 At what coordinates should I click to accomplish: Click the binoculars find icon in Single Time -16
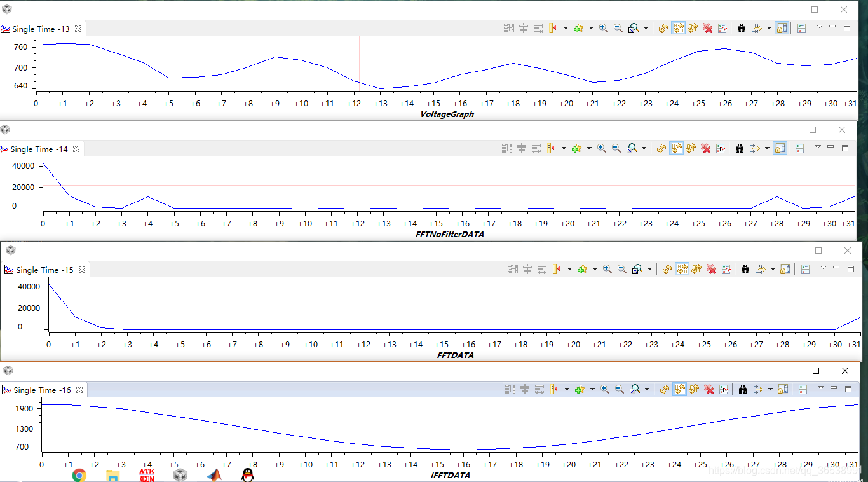tap(743, 390)
